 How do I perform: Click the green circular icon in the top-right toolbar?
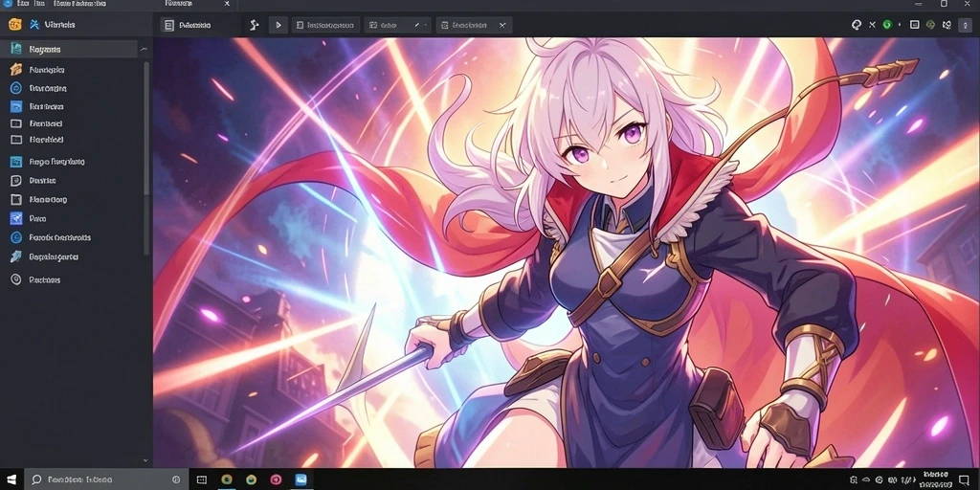[x=887, y=25]
